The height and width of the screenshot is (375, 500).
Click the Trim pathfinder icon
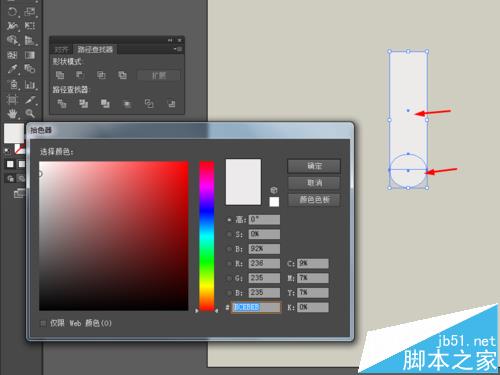[83, 104]
